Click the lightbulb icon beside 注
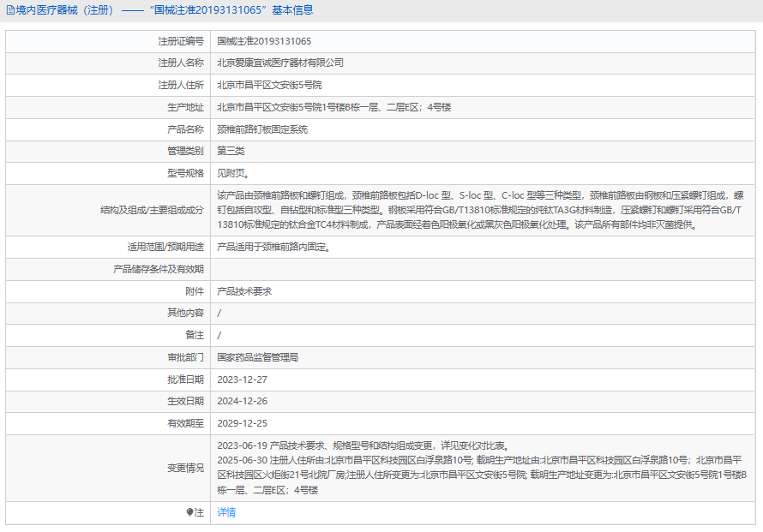763x532 pixels. click(189, 512)
